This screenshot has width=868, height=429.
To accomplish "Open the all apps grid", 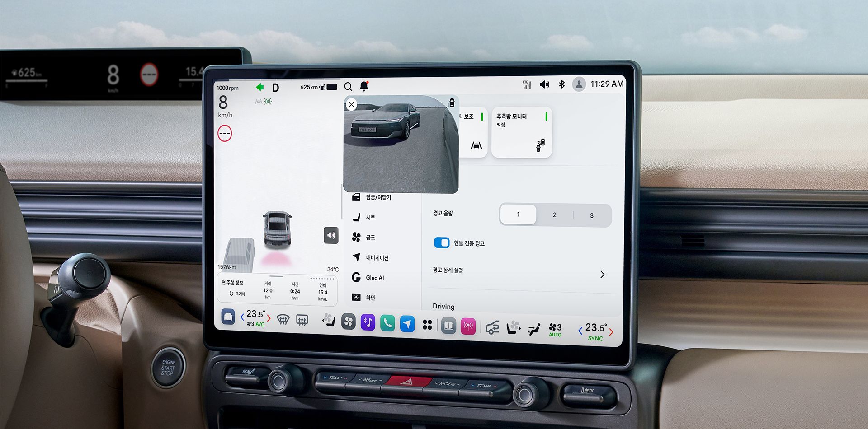I will 427,325.
